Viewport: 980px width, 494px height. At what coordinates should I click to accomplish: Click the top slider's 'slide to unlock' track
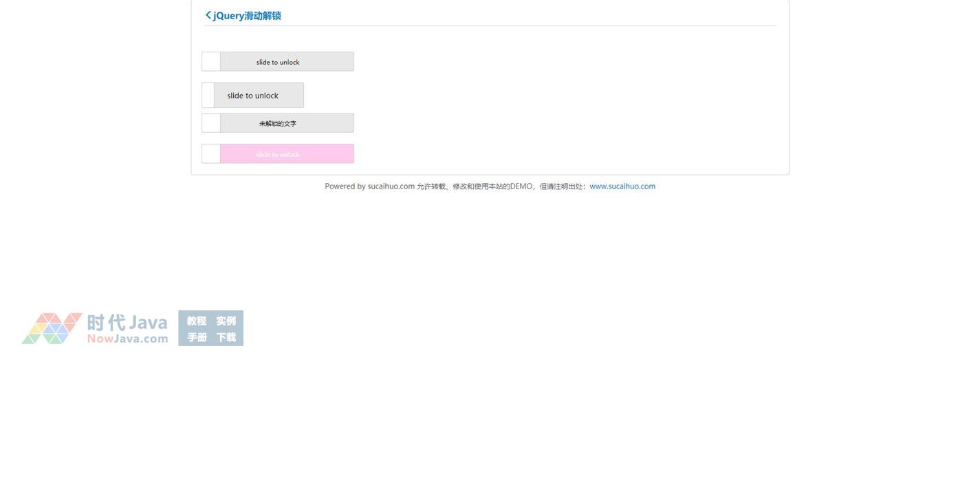click(286, 62)
